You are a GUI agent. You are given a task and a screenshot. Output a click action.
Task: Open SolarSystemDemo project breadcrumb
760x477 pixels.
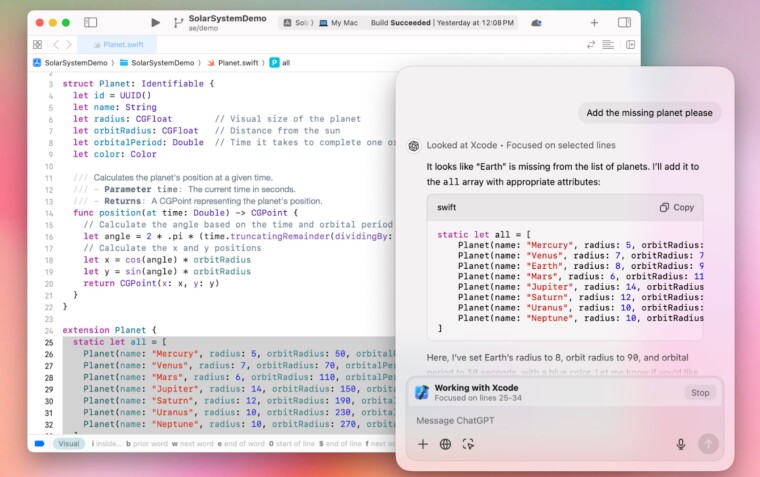pyautogui.click(x=70, y=63)
